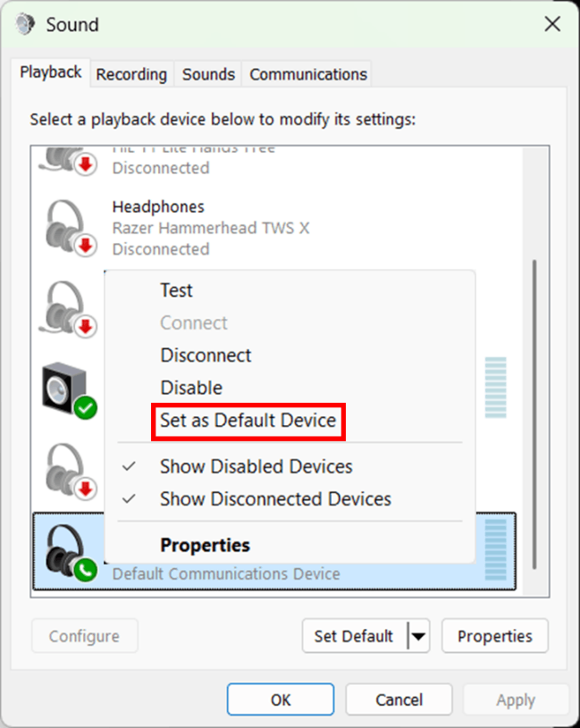Select Disable in the context menu
Image resolution: width=580 pixels, height=728 pixels.
(191, 388)
